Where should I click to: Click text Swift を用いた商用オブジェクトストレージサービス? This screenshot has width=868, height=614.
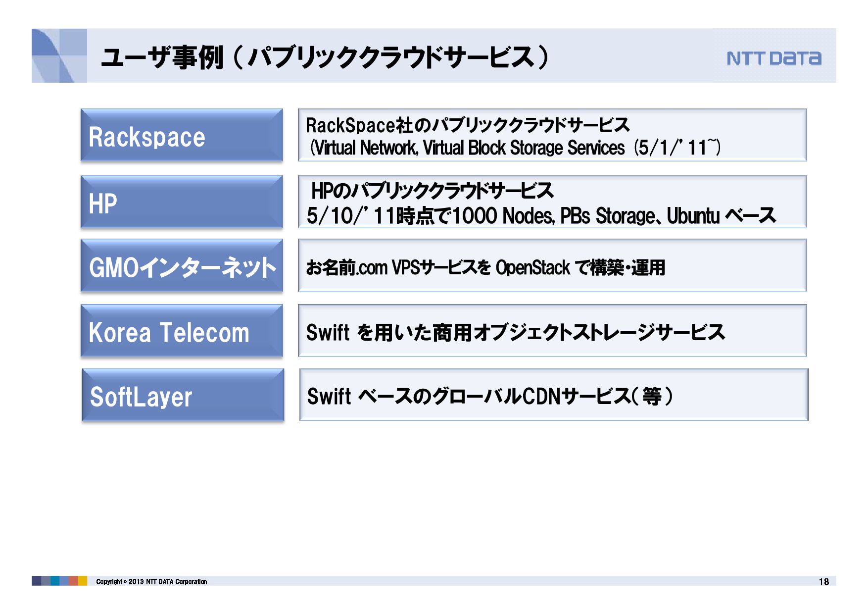(x=516, y=332)
